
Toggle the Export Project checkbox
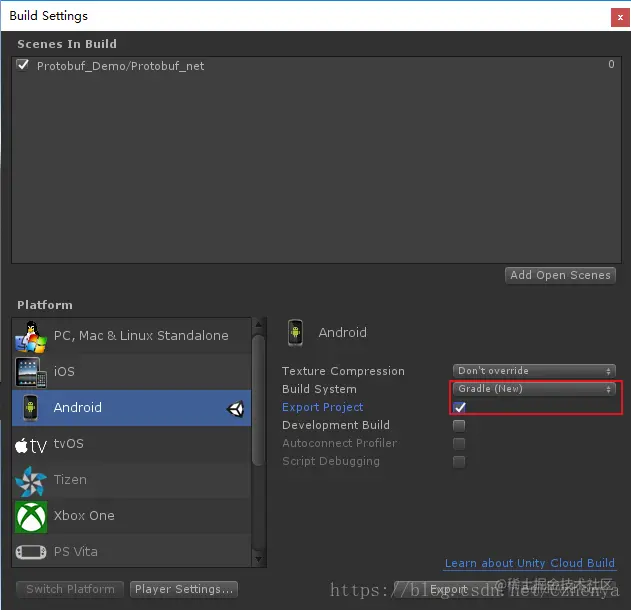[x=459, y=407]
